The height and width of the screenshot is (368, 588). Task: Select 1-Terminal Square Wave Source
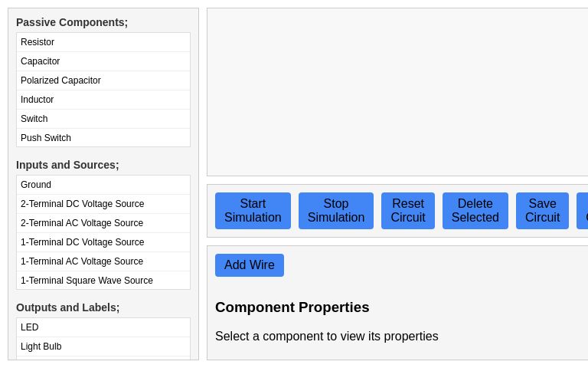(103, 281)
